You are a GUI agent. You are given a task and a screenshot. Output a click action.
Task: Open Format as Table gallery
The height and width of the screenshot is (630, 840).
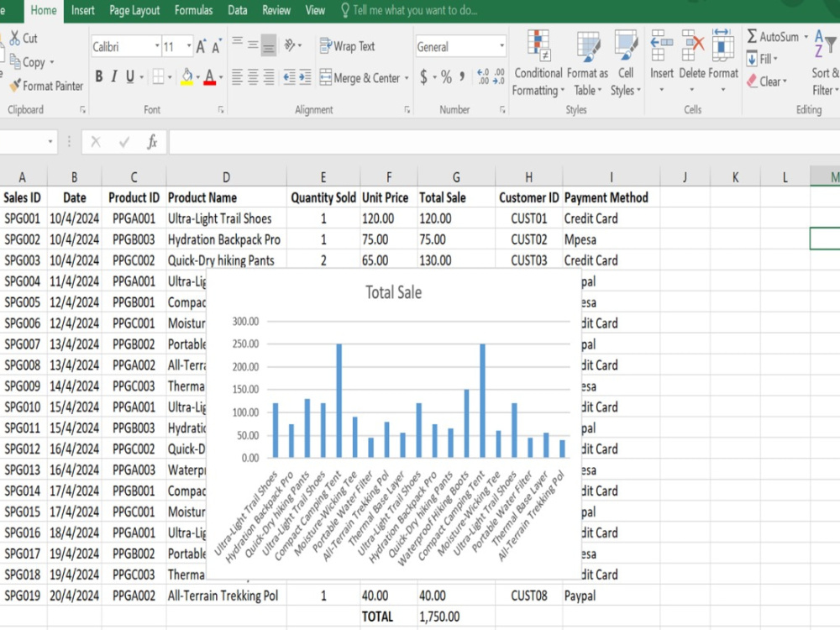(x=588, y=63)
